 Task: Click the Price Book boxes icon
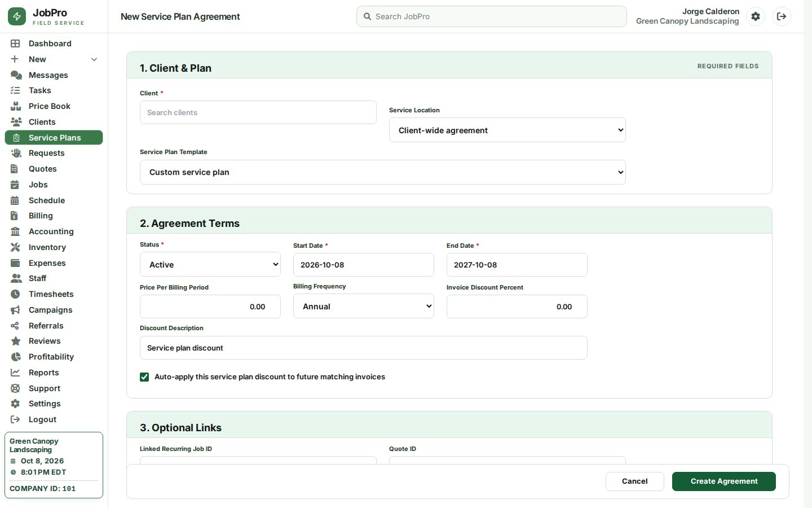tap(16, 106)
